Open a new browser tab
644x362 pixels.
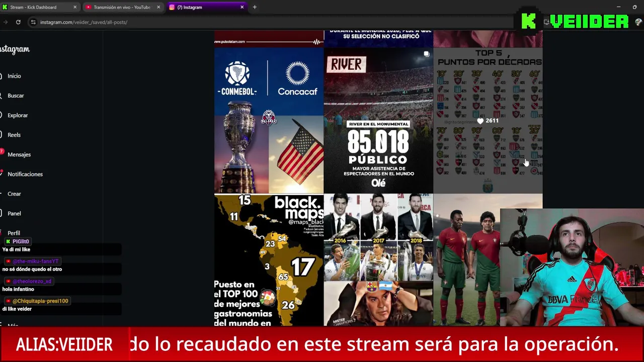(255, 7)
